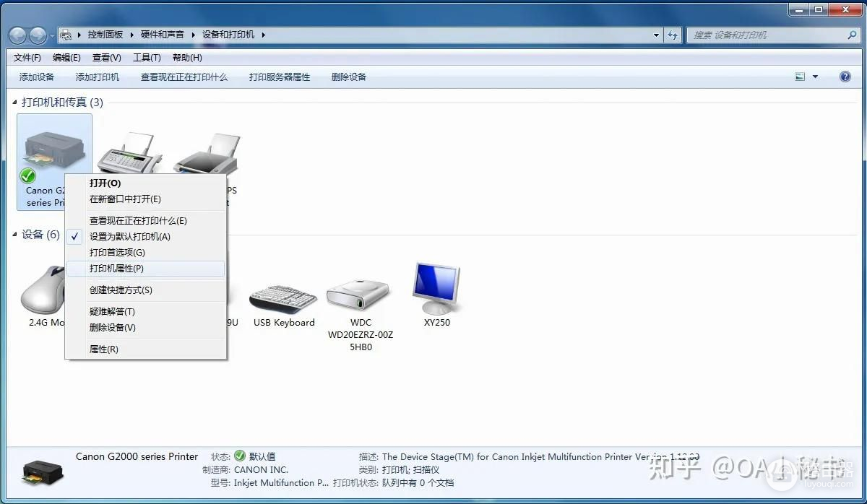Collapse the 设备 group section
Viewport: 867px width, 504px height.
coord(16,235)
